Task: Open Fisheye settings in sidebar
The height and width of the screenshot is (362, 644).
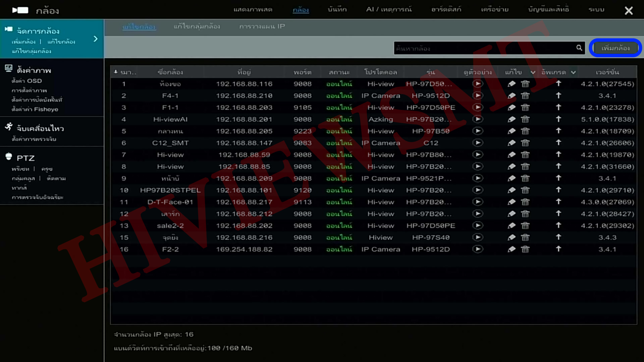Action: [x=35, y=109]
